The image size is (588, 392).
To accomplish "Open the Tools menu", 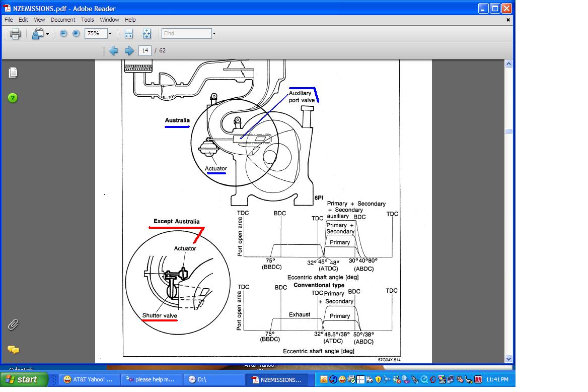I will pos(88,20).
